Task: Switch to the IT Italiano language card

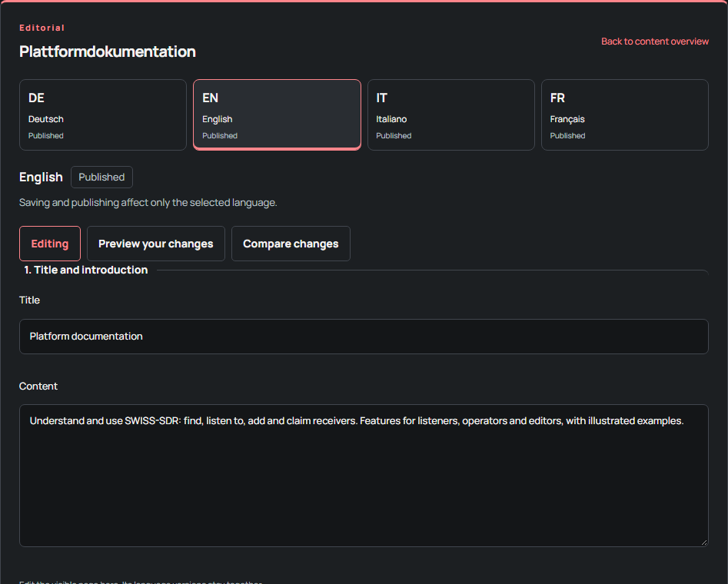Action: coord(450,114)
